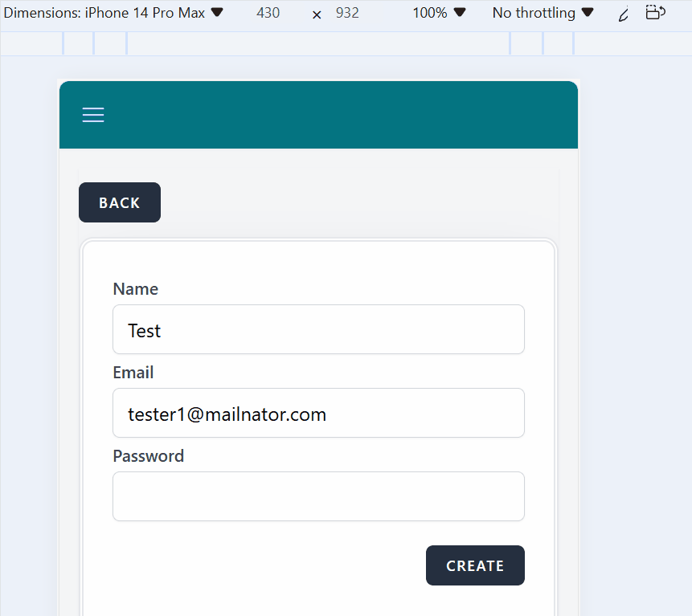692x616 pixels.
Task: Select the empty Password input field
Action: point(318,496)
